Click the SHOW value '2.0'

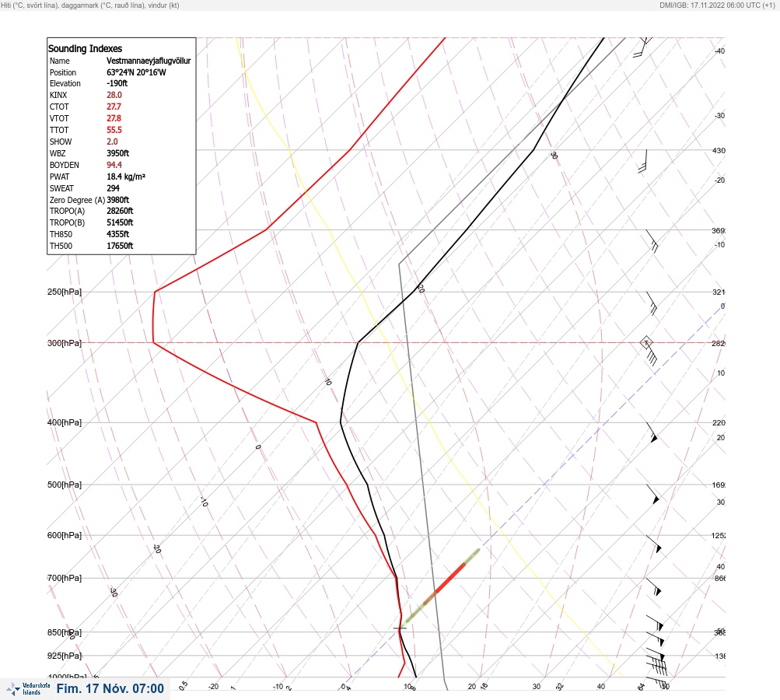112,142
